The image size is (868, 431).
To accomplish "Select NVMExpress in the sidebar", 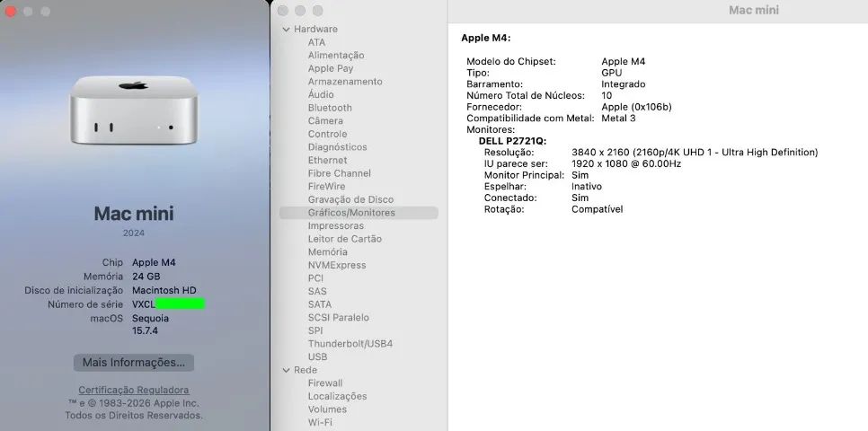I will [337, 265].
